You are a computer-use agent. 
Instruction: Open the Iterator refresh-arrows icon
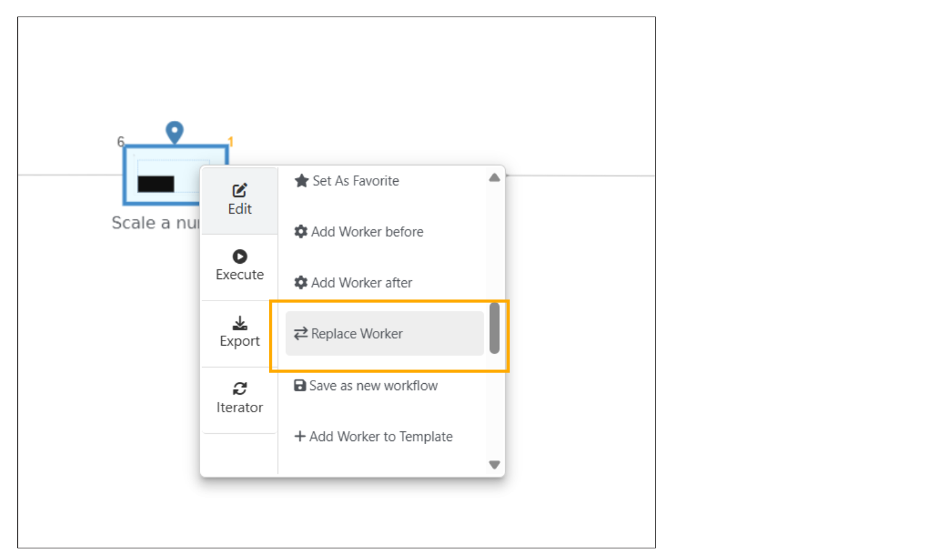240,389
